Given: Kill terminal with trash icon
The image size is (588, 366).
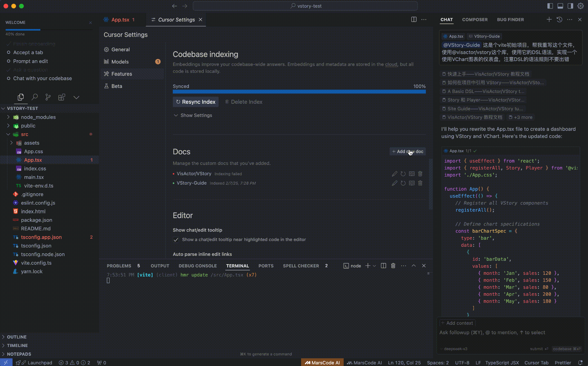Looking at the screenshot, I should (x=393, y=265).
